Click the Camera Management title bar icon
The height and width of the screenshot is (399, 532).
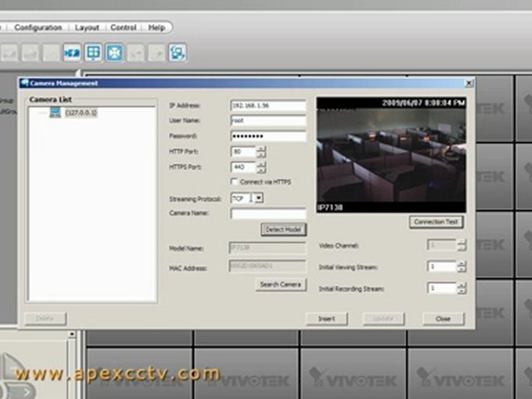(x=24, y=83)
